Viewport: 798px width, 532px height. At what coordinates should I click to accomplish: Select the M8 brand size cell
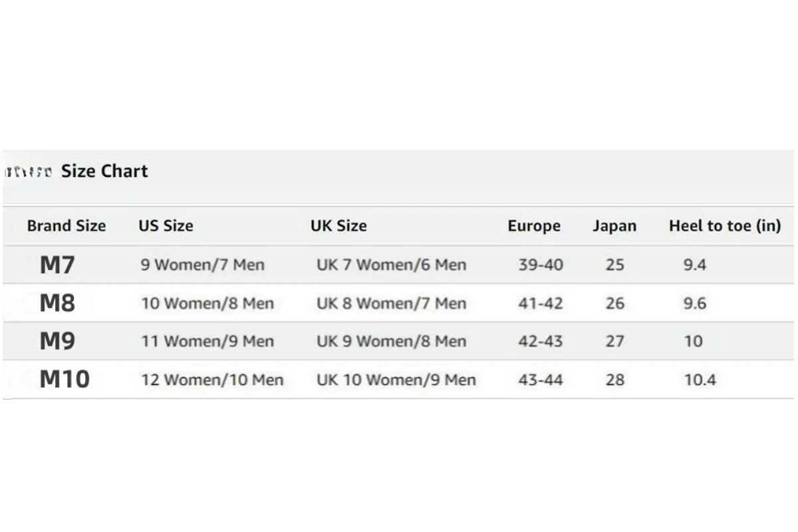pyautogui.click(x=57, y=304)
